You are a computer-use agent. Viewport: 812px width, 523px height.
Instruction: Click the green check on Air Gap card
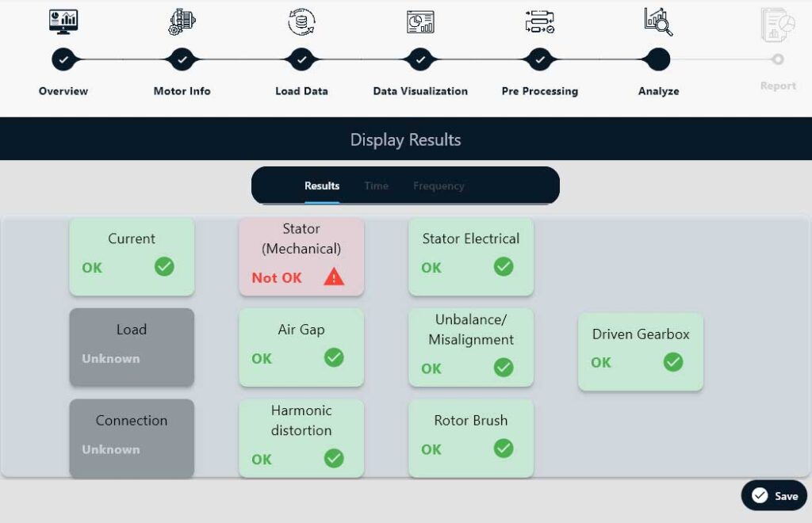click(334, 358)
